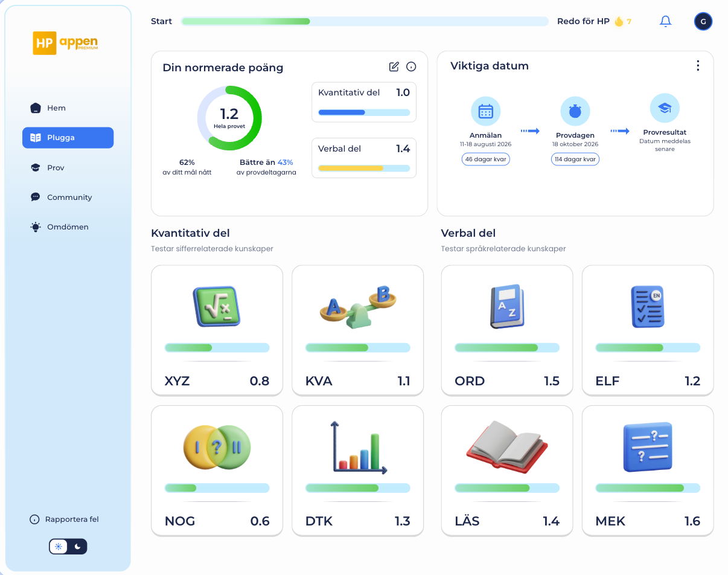Open the NOG venn diagram icon
Image resolution: width=728 pixels, height=575 pixels.
pos(217,447)
